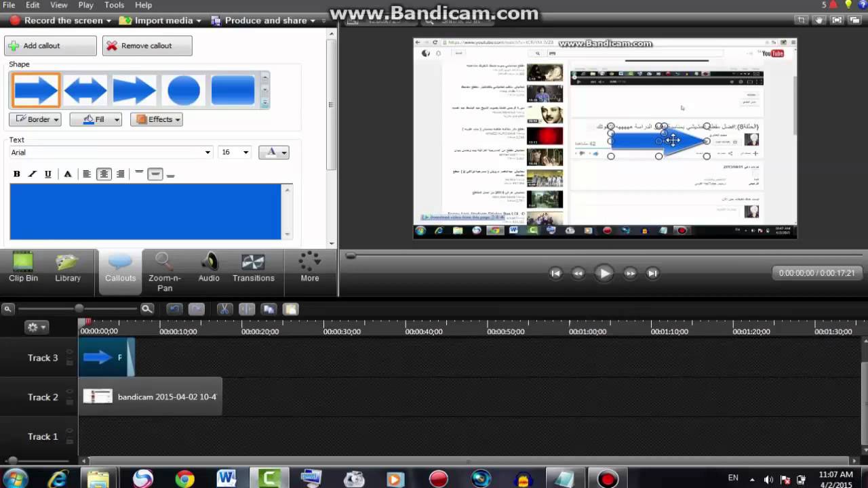Click the timeline redo button
The width and height of the screenshot is (868, 488).
coord(197,309)
